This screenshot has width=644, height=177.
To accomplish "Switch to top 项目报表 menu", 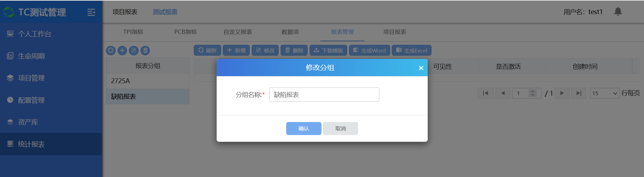I will click(x=125, y=12).
